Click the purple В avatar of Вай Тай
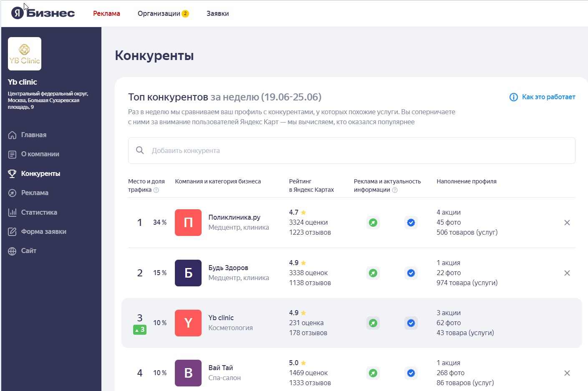 coord(188,373)
